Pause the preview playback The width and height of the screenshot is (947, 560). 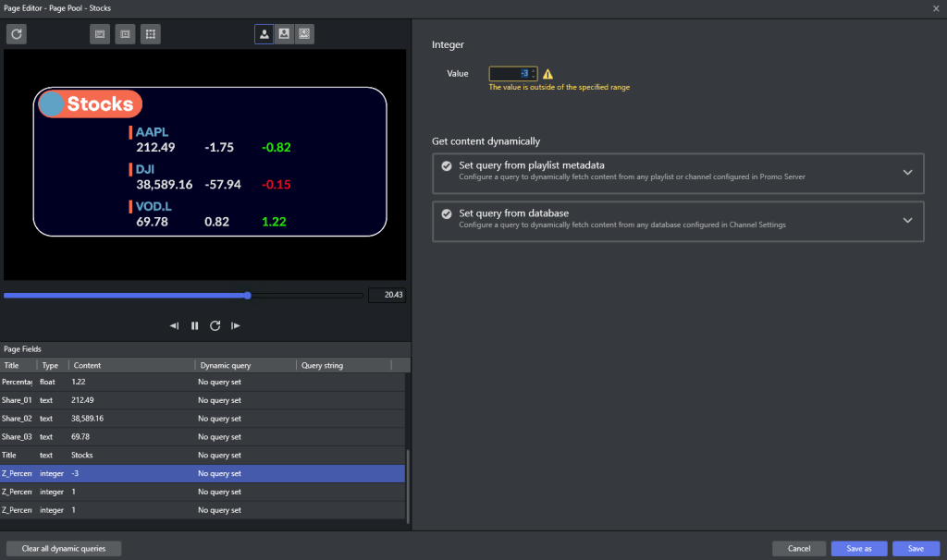click(194, 325)
